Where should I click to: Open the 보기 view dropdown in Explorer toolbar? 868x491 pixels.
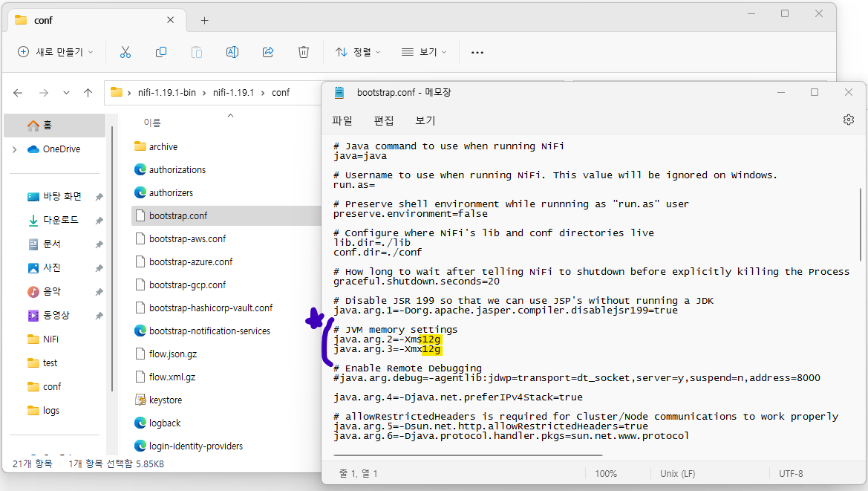pos(423,52)
